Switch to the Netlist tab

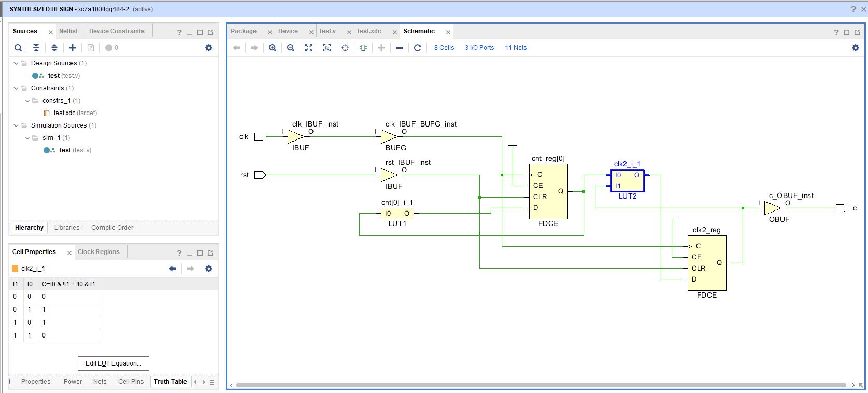(x=68, y=31)
